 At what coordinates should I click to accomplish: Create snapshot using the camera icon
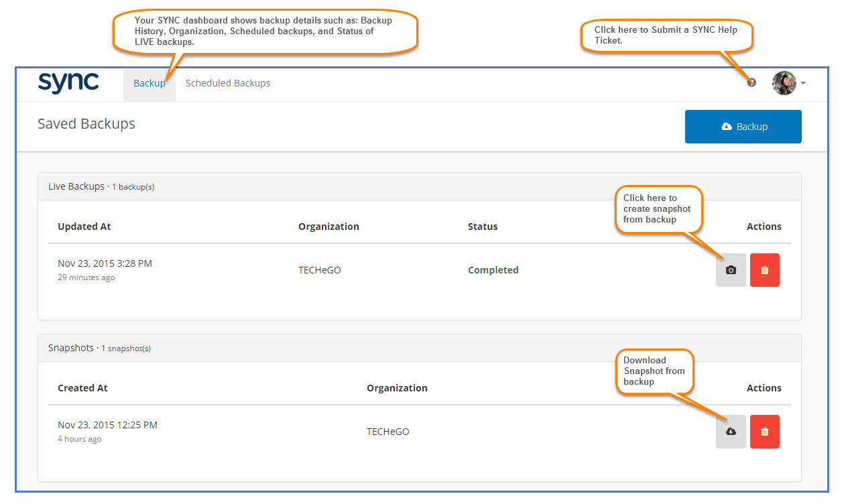[731, 270]
